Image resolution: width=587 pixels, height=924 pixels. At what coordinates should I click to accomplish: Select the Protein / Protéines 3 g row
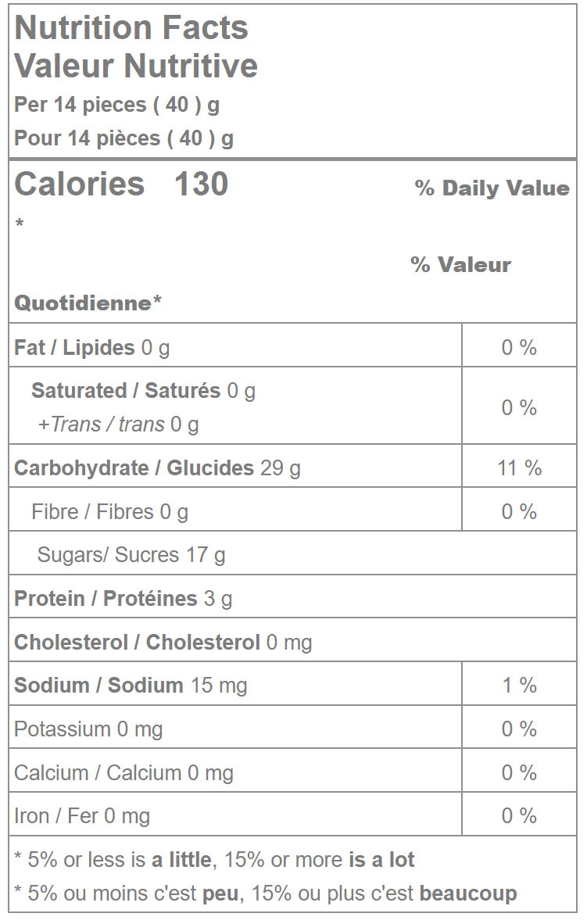[123, 599]
